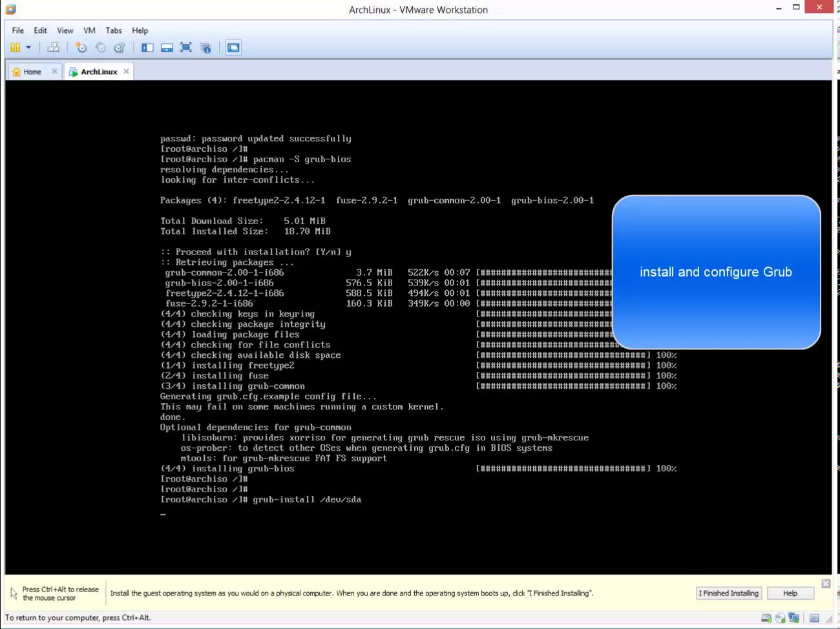Open the power options dropdown arrow

[29, 47]
